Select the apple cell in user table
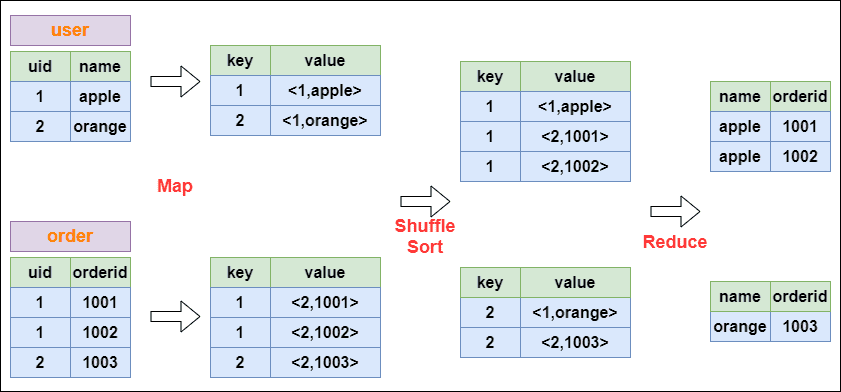The image size is (841, 392). [100, 97]
